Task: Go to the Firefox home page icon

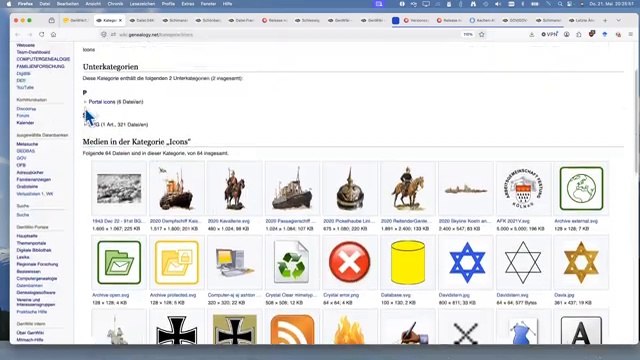Action: coord(53,35)
